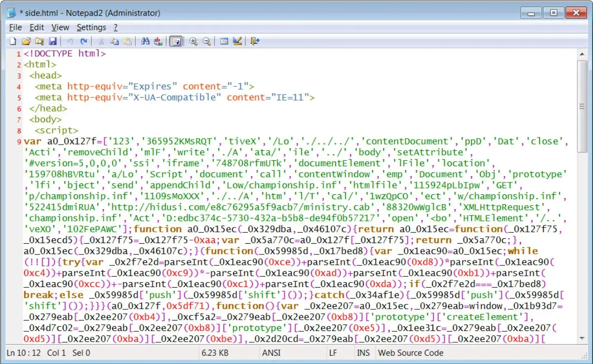Viewport: 593px width, 364px height.
Task: Click the ANSI encoding status entry
Action: [x=272, y=353]
